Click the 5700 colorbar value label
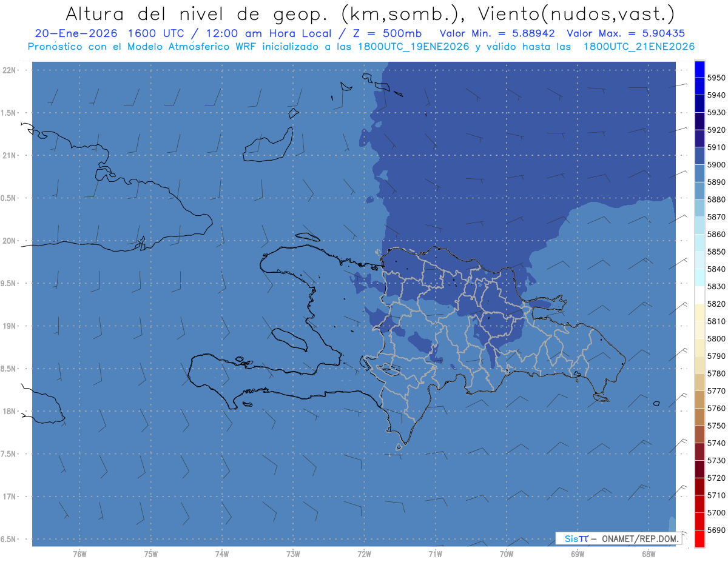The image size is (728, 562). tap(716, 513)
